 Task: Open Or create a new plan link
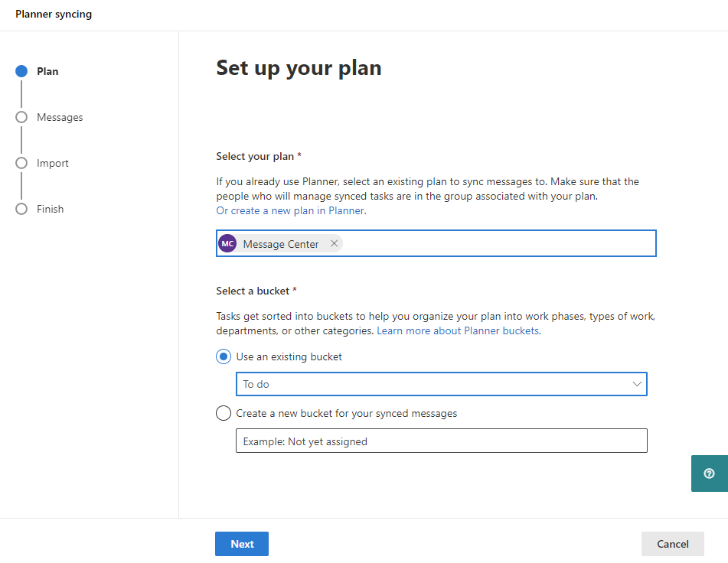290,211
